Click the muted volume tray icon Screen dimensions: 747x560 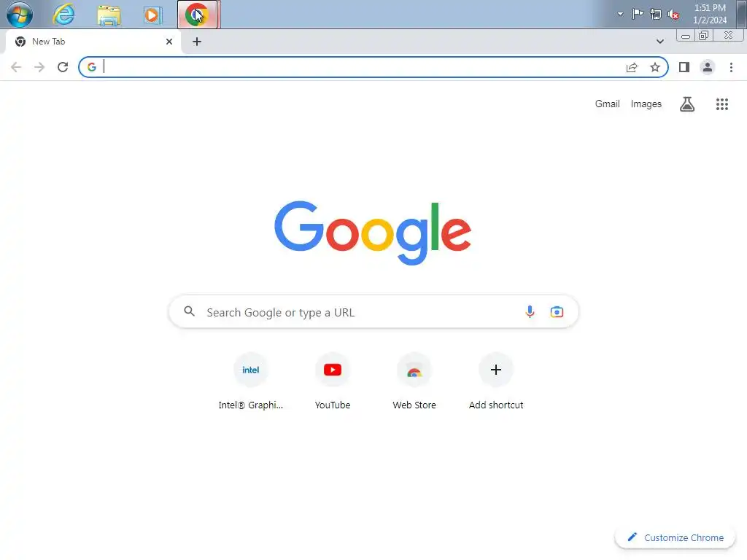tap(673, 15)
